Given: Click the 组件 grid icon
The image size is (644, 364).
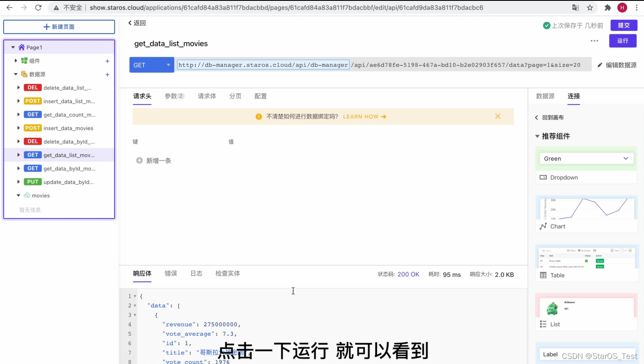Looking at the screenshot, I should pos(24,61).
